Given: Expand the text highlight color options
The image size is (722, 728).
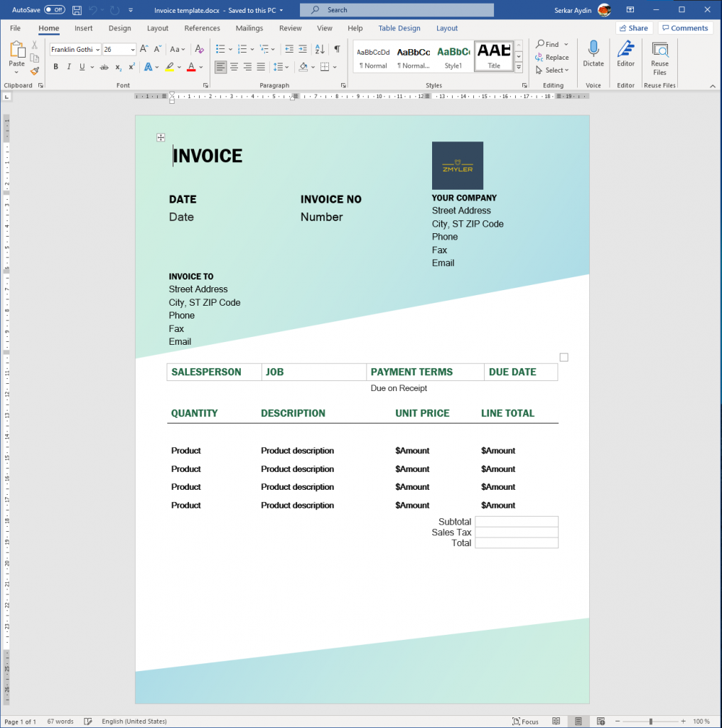Looking at the screenshot, I should tap(179, 66).
